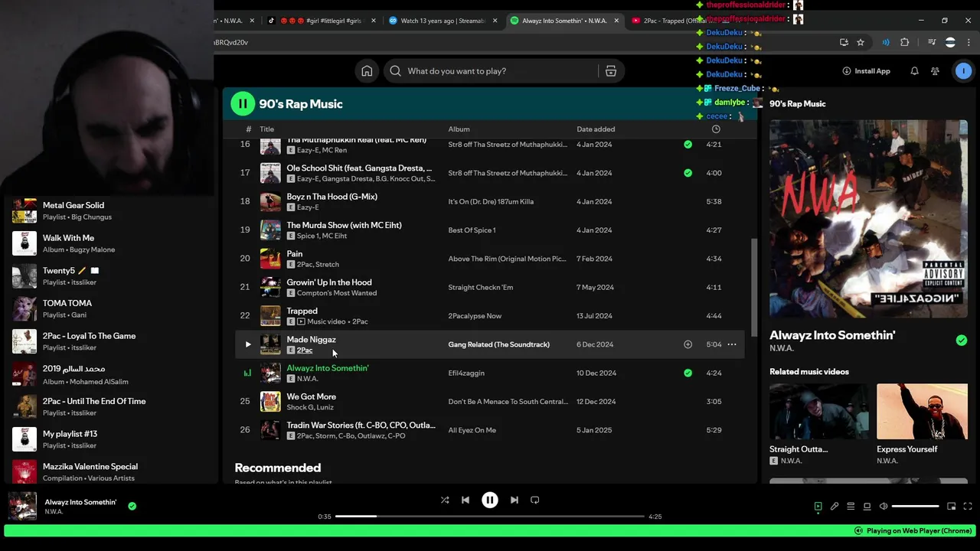Toggle the Now Playing view icon
This screenshot has width=980, height=551.
(x=818, y=506)
